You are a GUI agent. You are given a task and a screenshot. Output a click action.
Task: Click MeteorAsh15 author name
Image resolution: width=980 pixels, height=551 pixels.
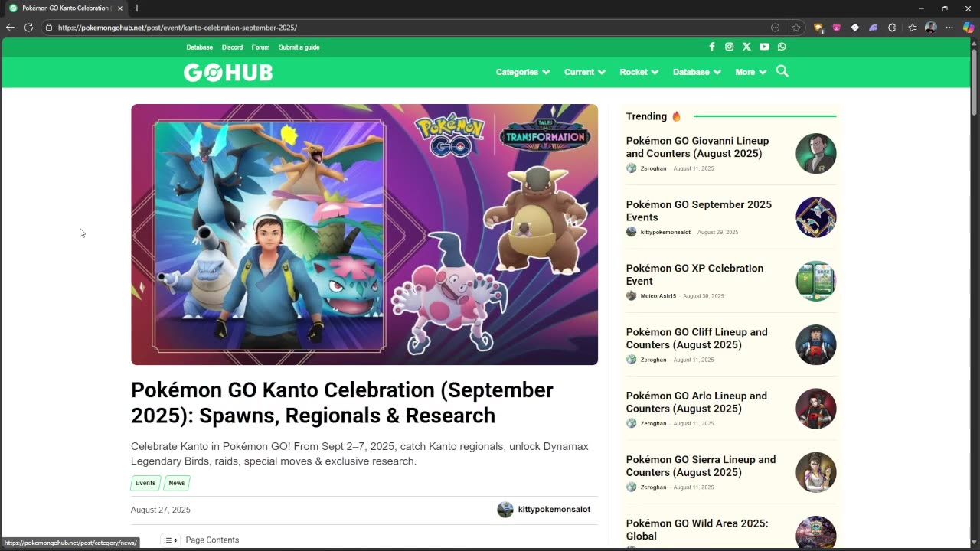[x=658, y=296]
